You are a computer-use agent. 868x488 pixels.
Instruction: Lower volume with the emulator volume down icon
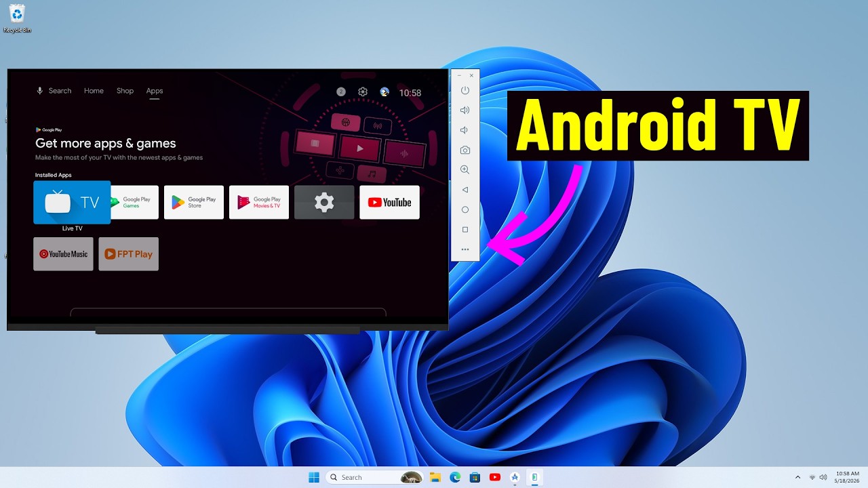(x=465, y=130)
